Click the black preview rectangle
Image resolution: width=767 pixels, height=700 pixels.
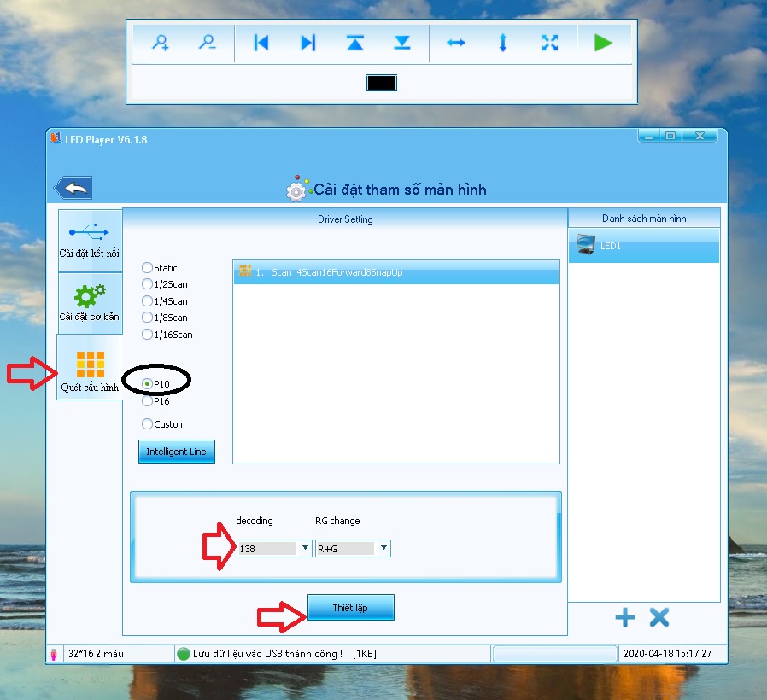[382, 83]
